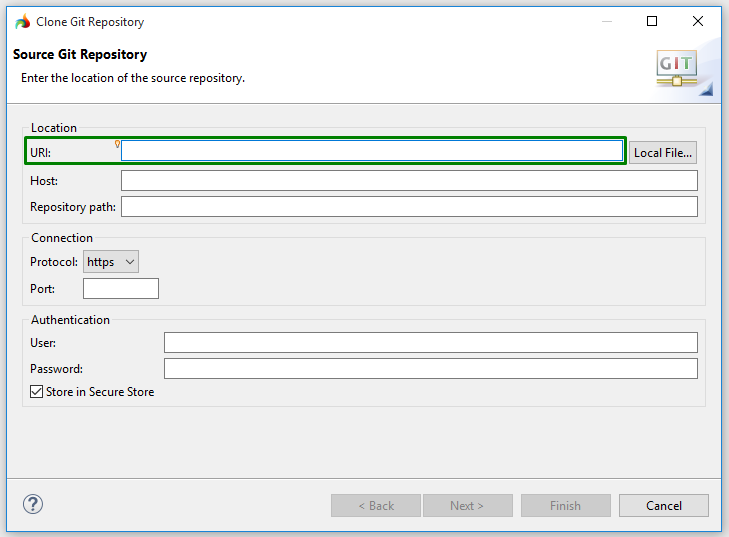Click the < Back button
Viewport: 729px width, 537px height.
[376, 506]
